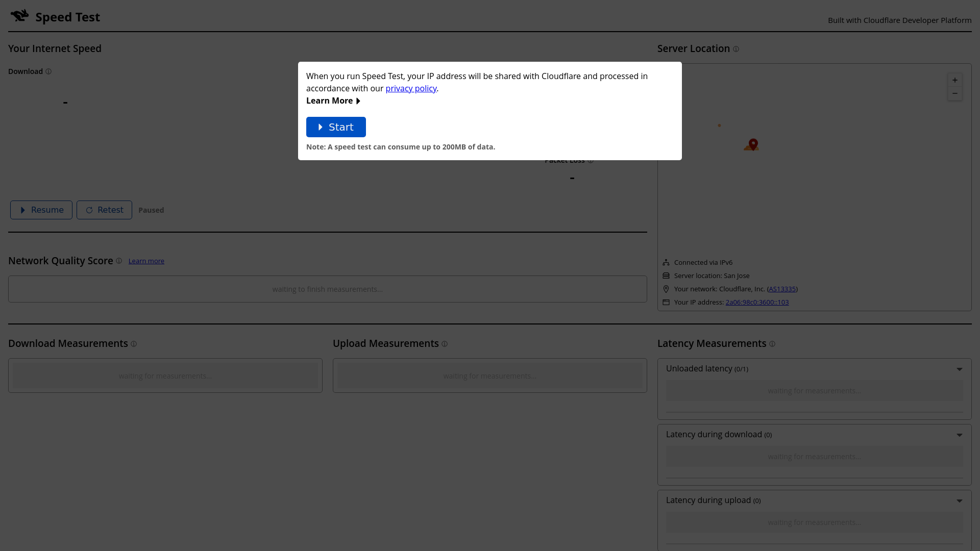Viewport: 980px width, 551px height.
Task: Open the privacy policy link
Action: pyautogui.click(x=411, y=88)
